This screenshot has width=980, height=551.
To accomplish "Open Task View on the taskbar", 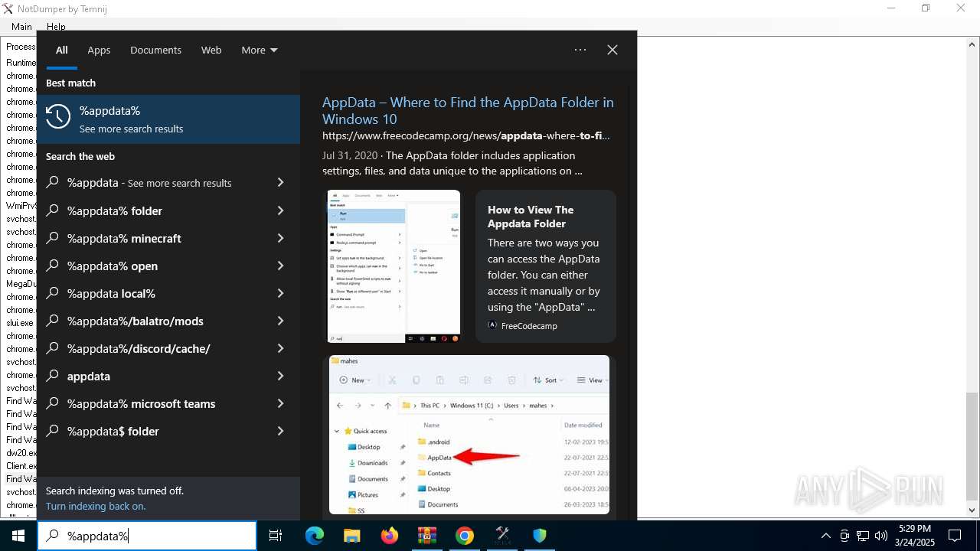I will point(276,536).
